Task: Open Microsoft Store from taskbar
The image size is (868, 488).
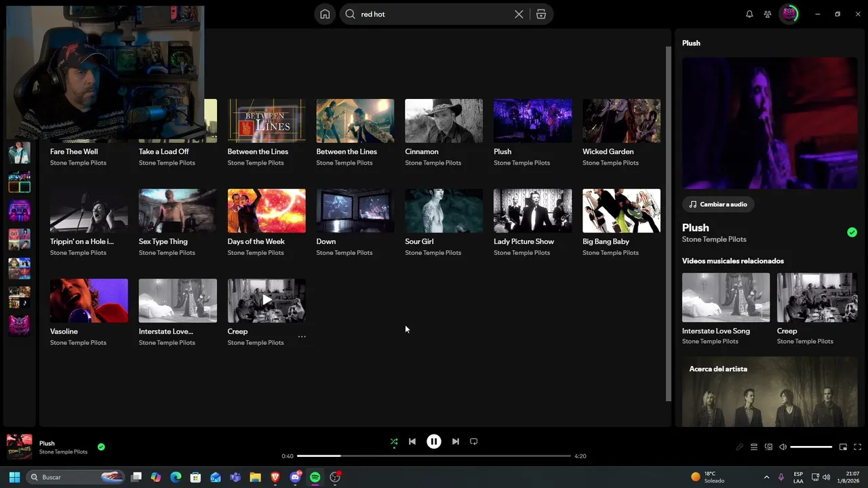Action: [195, 477]
